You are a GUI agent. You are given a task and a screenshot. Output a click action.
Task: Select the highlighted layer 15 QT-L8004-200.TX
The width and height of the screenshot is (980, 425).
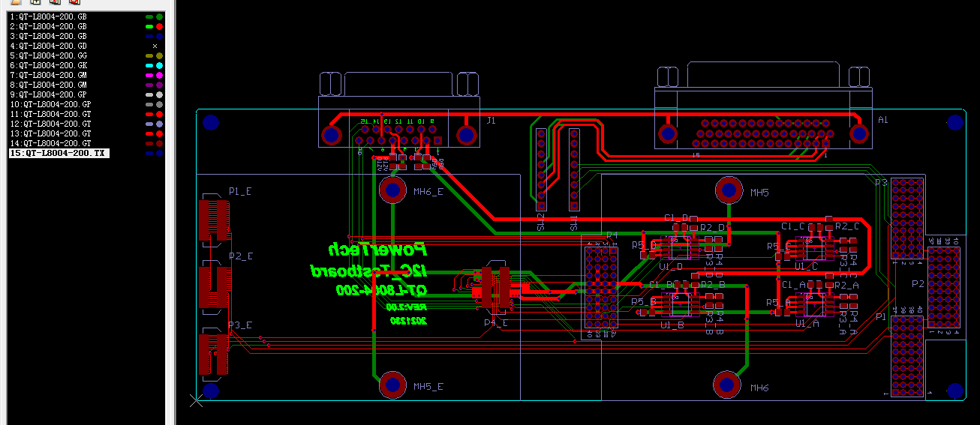(59, 153)
